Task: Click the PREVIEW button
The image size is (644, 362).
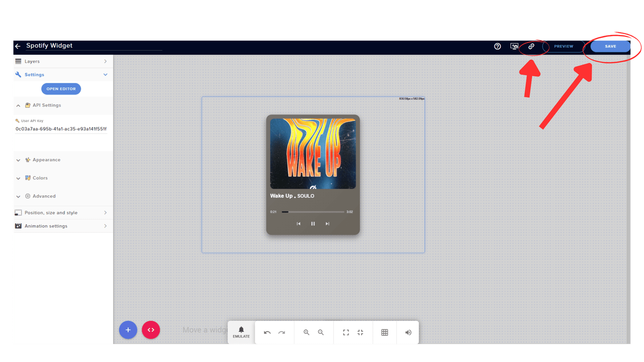Action: click(x=563, y=46)
